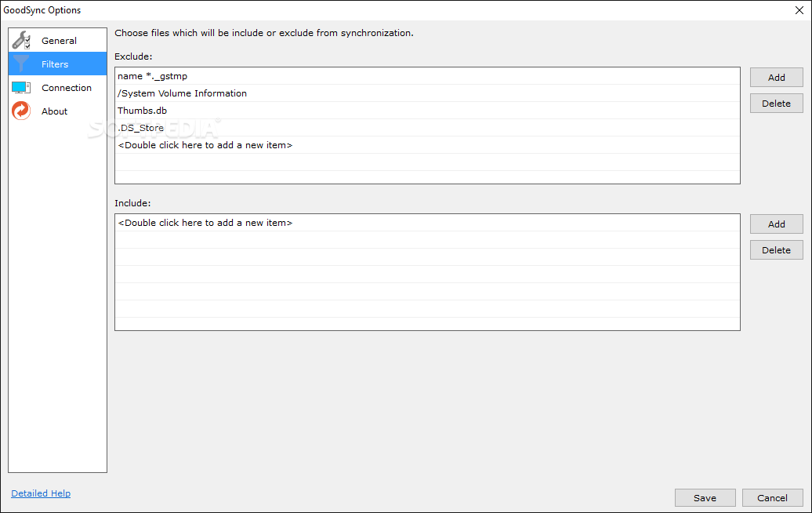Open the About page
This screenshot has width=812, height=513.
tap(54, 111)
